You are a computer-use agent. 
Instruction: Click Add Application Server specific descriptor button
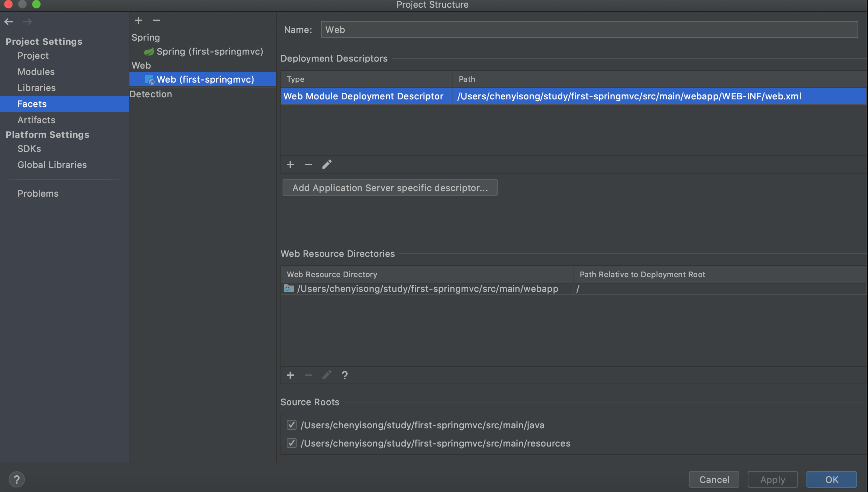click(x=390, y=188)
